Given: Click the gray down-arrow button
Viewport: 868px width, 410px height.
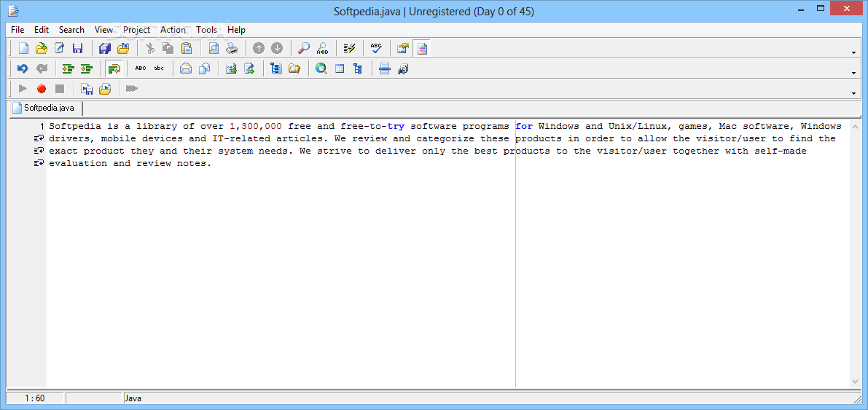Looking at the screenshot, I should (277, 49).
